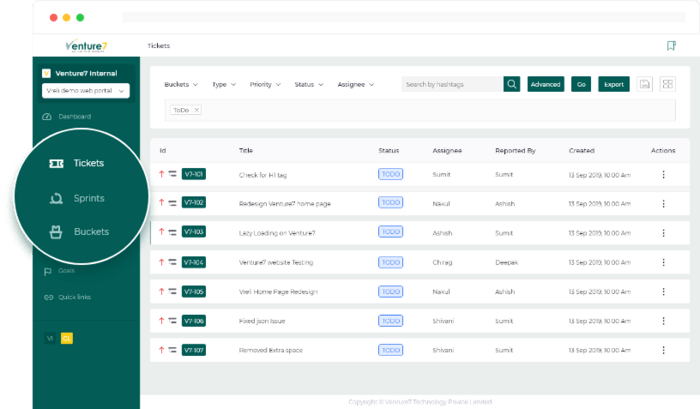Click the Goals flag icon
700x409 pixels.
click(48, 271)
